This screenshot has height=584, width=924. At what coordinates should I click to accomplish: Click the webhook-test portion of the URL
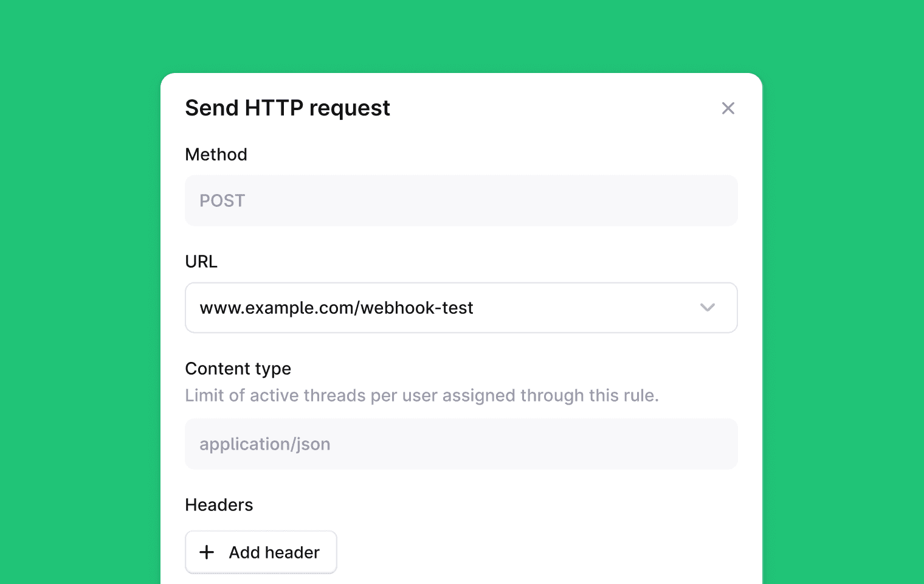(x=416, y=308)
